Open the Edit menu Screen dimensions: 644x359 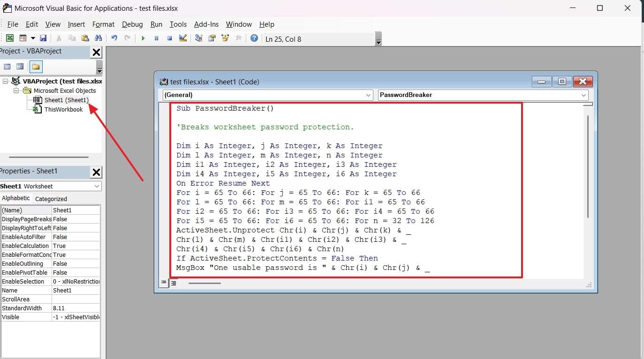(x=32, y=24)
